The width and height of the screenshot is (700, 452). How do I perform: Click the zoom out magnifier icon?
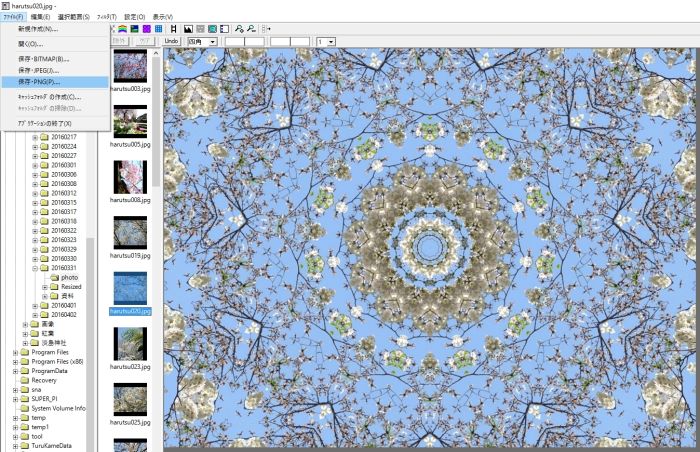click(250, 29)
